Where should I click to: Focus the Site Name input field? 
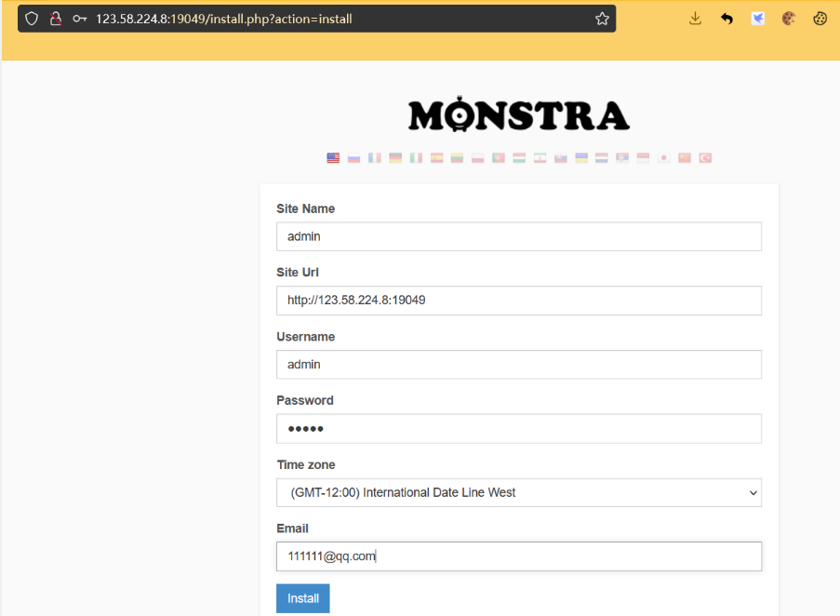pos(518,236)
